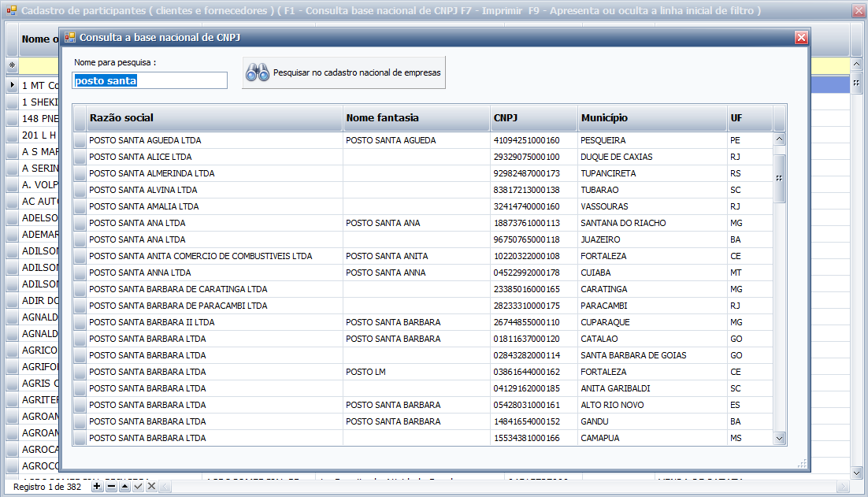Click scroll down arrow of participants window

pos(856,473)
